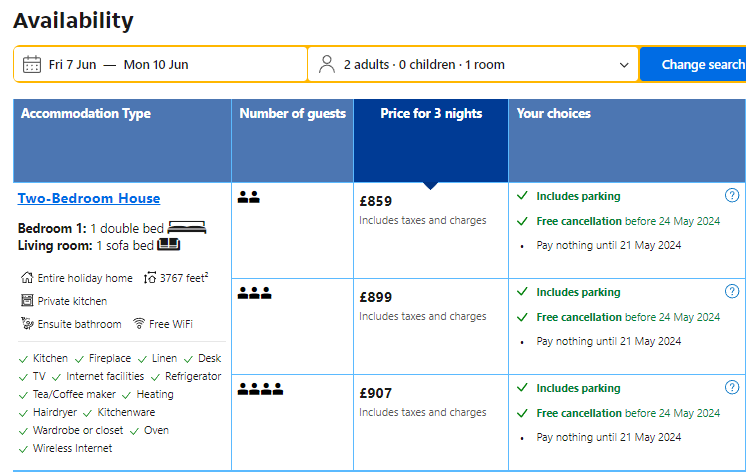Click the guests person icon
The image size is (746, 472).
(x=326, y=65)
